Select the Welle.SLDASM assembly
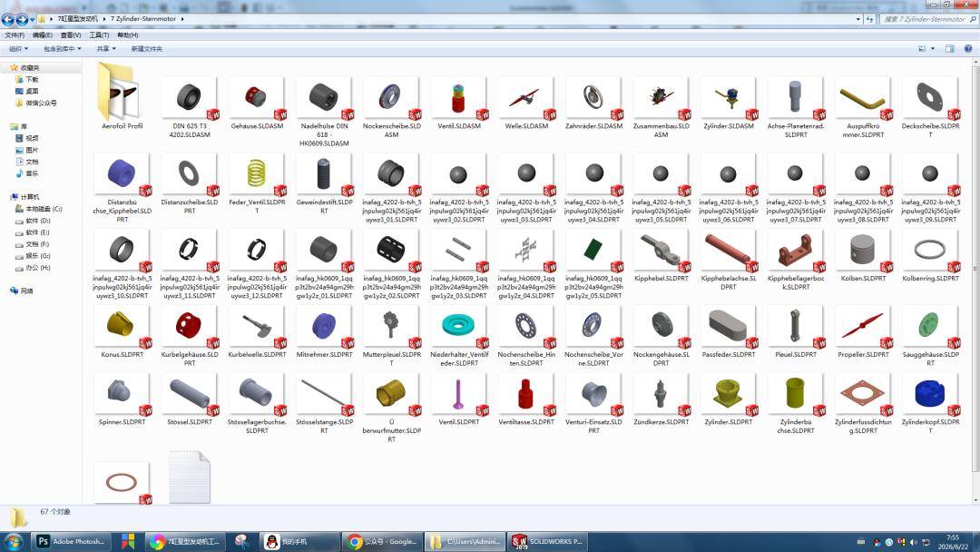 pyautogui.click(x=526, y=103)
